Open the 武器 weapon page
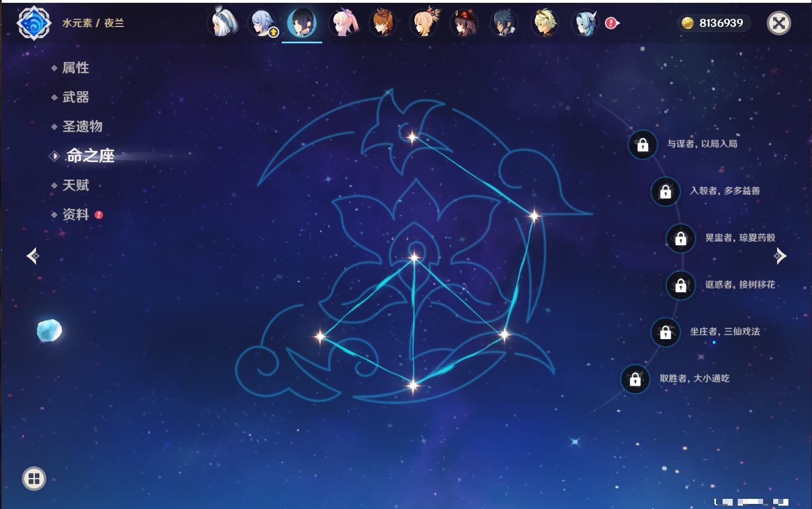Image resolution: width=812 pixels, height=509 pixels. (75, 97)
